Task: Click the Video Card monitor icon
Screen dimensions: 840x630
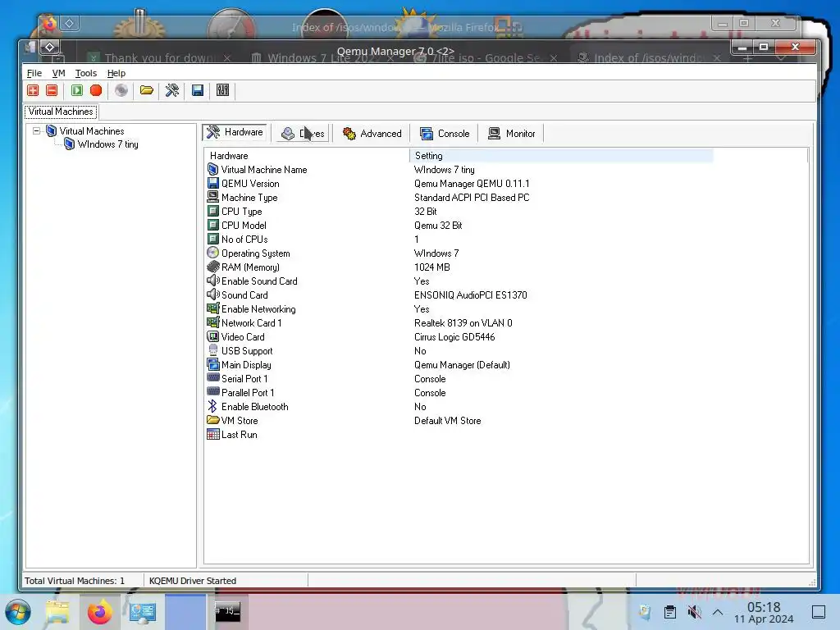Action: [212, 336]
